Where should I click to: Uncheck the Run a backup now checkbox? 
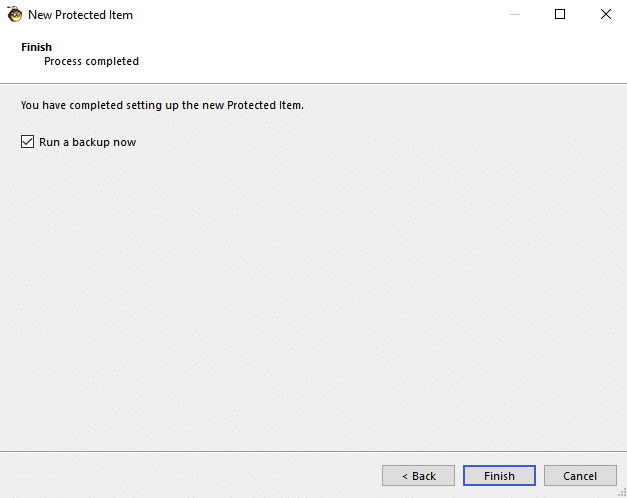[27, 142]
